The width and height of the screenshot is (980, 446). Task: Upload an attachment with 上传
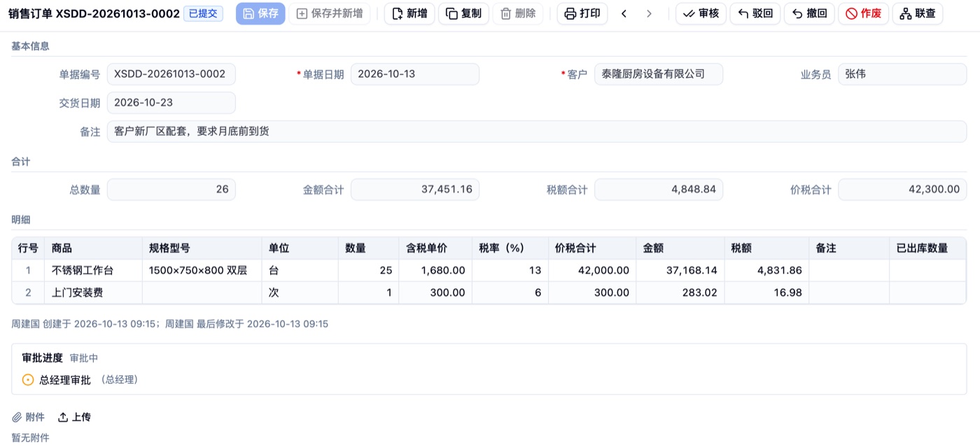[74, 417]
